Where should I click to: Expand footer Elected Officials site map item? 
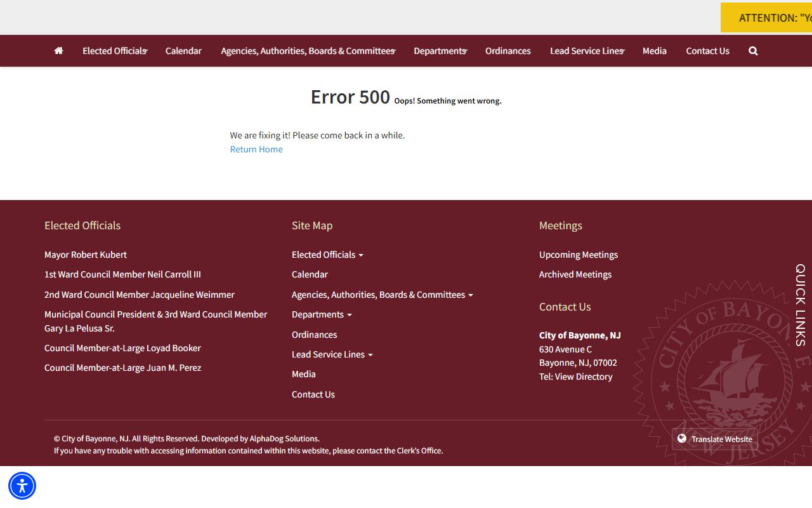[327, 255]
